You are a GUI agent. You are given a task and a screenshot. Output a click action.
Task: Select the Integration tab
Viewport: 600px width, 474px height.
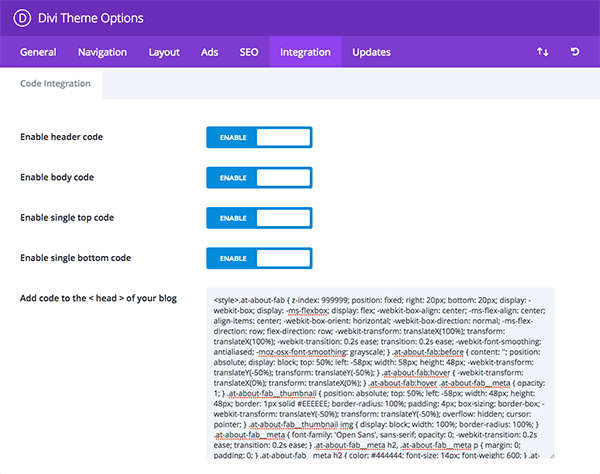(305, 52)
